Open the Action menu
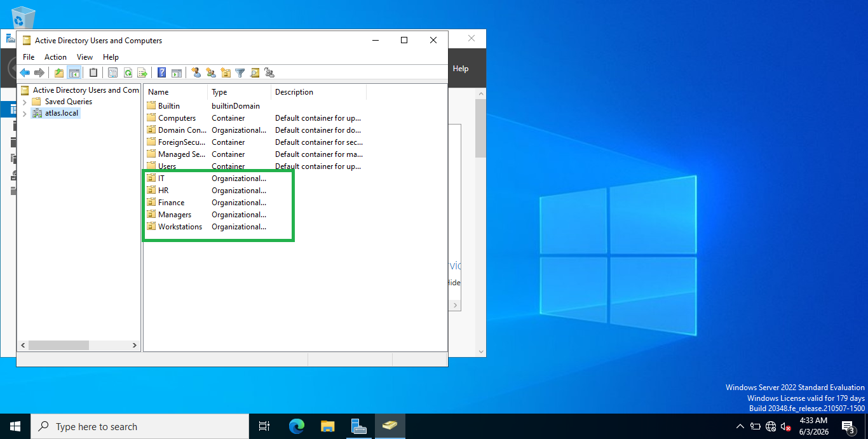The height and width of the screenshot is (439, 868). pos(55,57)
